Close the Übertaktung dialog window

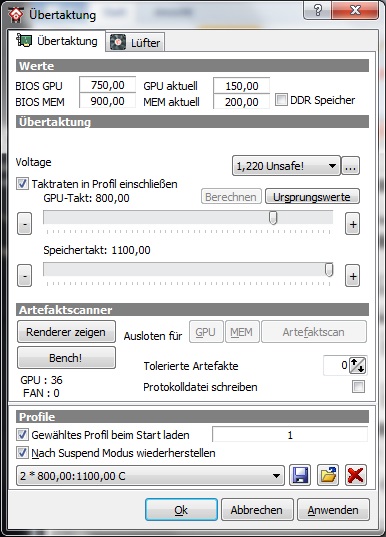point(355,11)
